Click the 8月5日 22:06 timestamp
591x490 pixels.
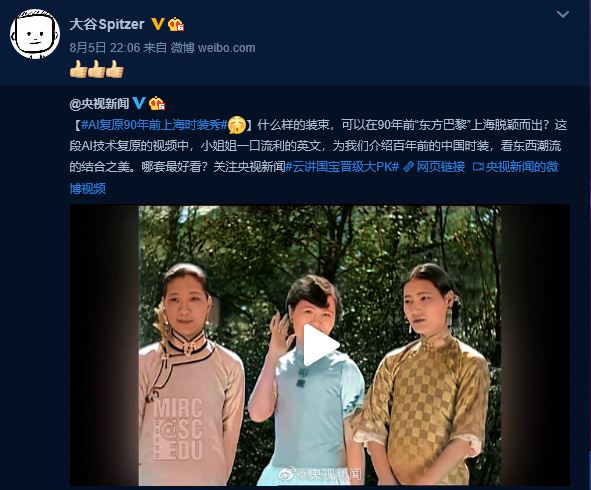click(x=105, y=47)
